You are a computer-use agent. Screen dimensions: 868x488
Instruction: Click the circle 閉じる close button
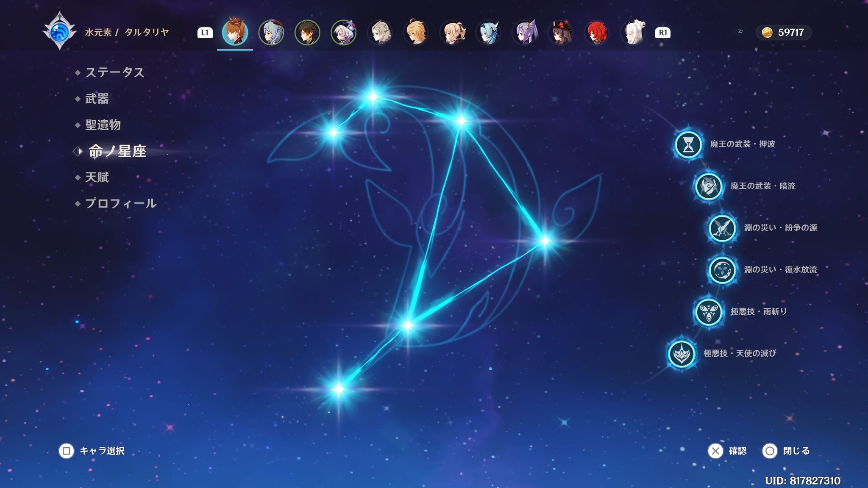tap(786, 451)
